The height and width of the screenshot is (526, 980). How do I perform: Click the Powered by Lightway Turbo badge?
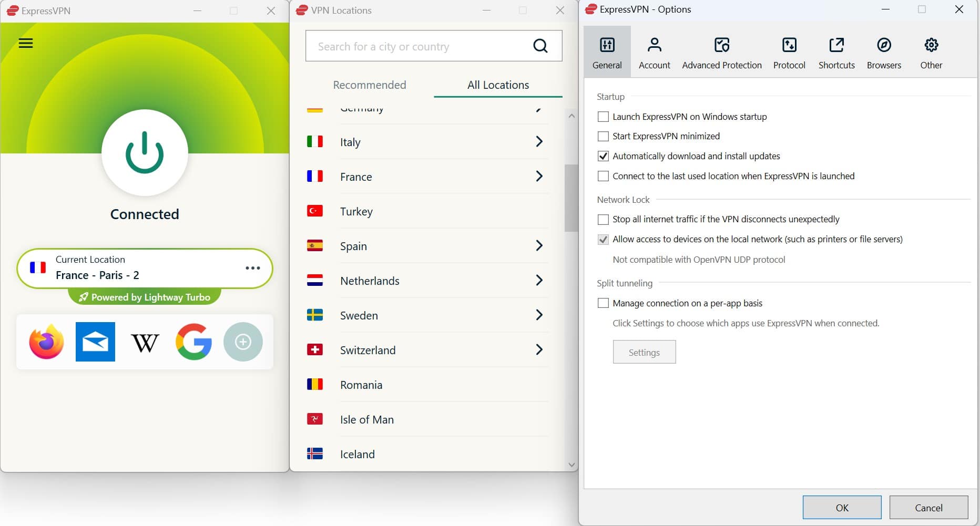(x=145, y=297)
